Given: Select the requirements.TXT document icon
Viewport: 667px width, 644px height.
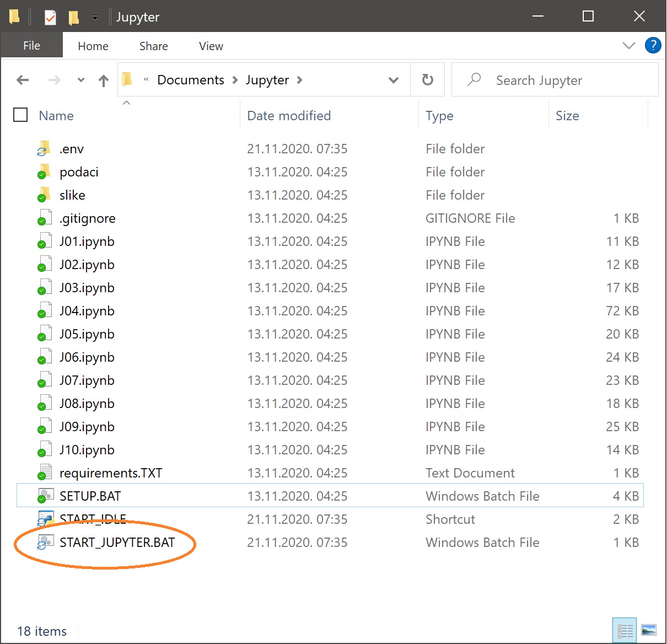Looking at the screenshot, I should (x=44, y=473).
